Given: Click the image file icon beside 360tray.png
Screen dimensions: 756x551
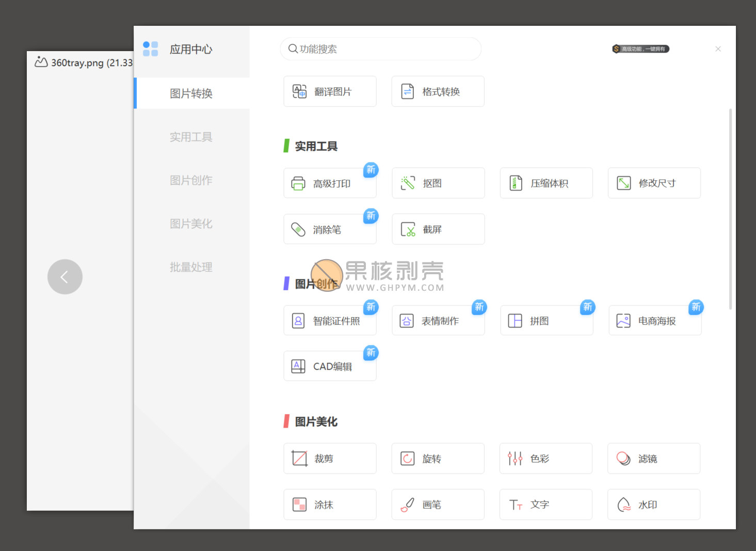Looking at the screenshot, I should [x=41, y=62].
